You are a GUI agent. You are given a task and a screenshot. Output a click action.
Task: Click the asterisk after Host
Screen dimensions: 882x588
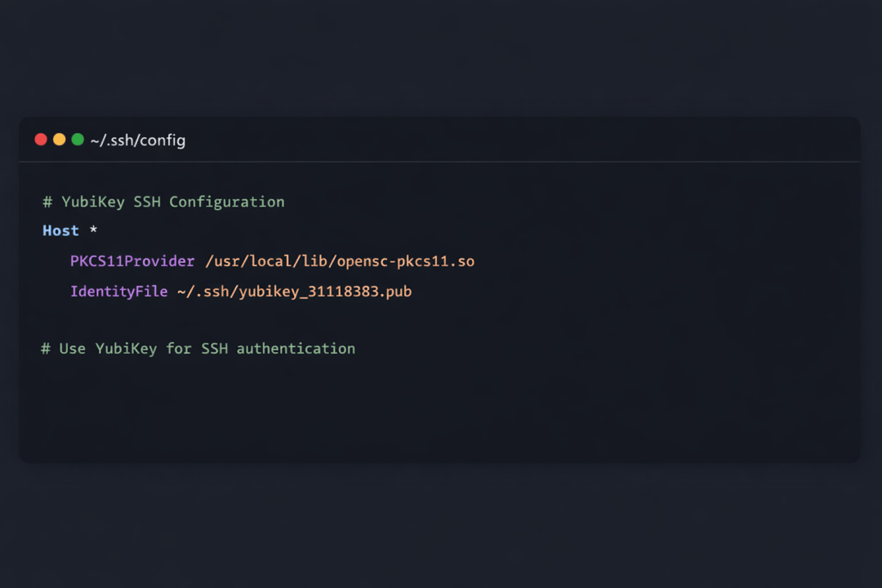93,229
